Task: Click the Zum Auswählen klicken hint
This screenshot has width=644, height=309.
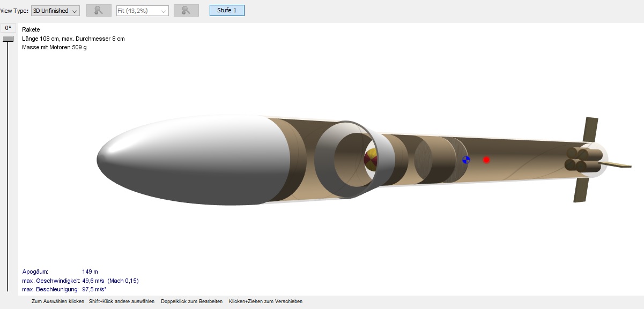Action: point(58,302)
